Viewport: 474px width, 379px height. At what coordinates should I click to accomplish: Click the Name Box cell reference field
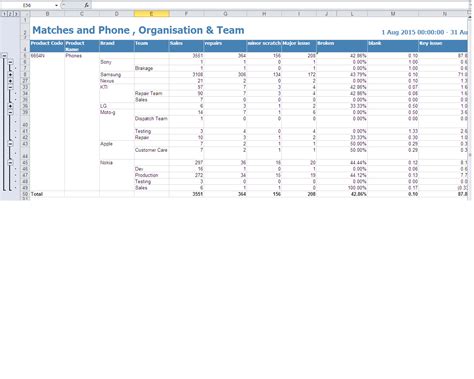tap(27, 5)
